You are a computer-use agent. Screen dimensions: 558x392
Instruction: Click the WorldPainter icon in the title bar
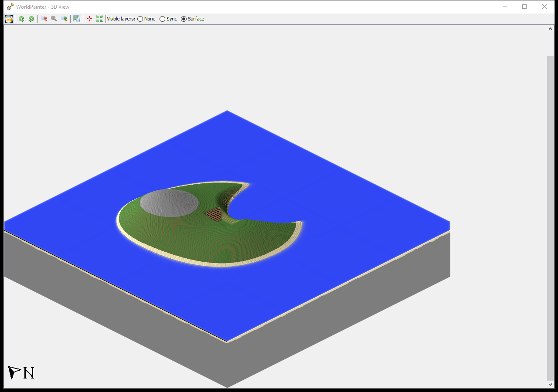pyautogui.click(x=10, y=7)
